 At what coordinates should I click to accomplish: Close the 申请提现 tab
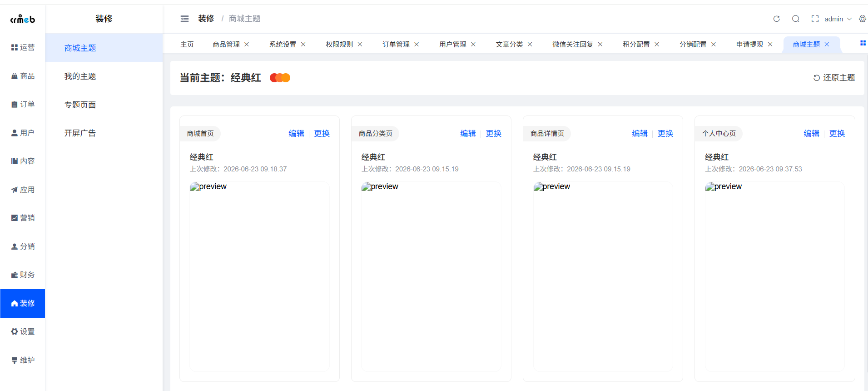point(770,44)
